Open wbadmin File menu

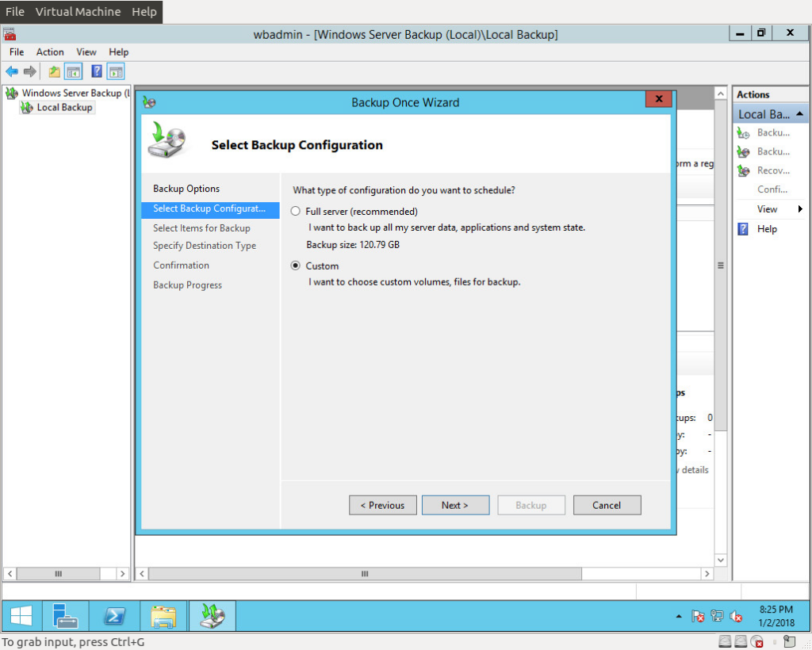pyautogui.click(x=17, y=52)
